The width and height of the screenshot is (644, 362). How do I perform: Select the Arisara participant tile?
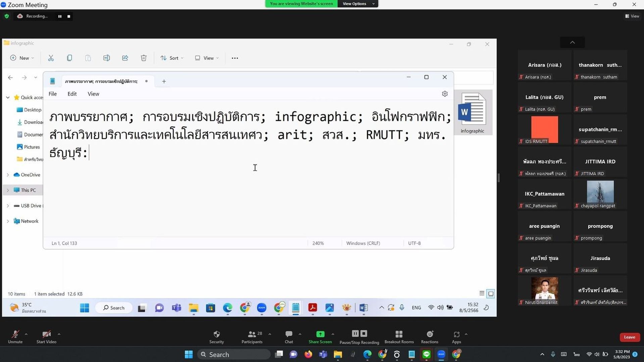pyautogui.click(x=544, y=65)
